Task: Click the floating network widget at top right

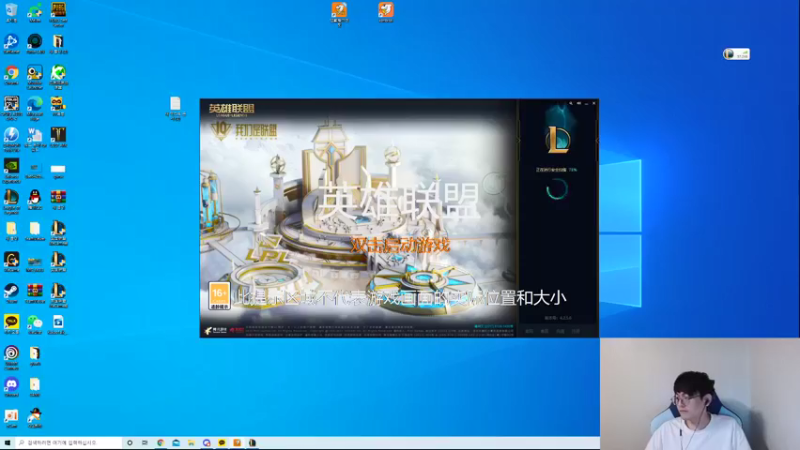Action: pos(736,54)
